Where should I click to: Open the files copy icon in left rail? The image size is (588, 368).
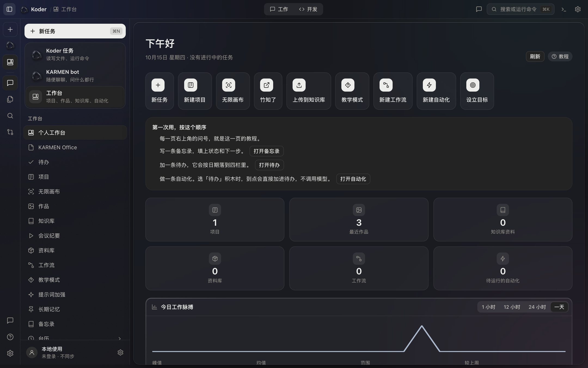click(10, 99)
